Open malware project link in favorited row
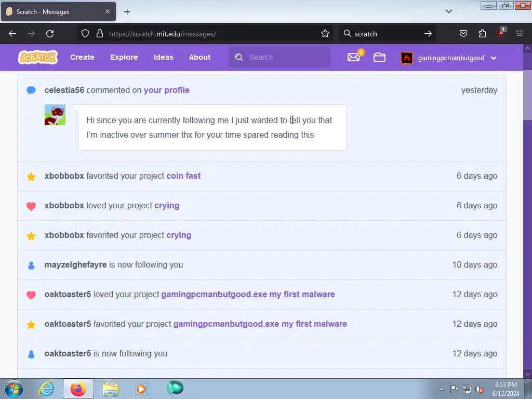 click(x=260, y=324)
